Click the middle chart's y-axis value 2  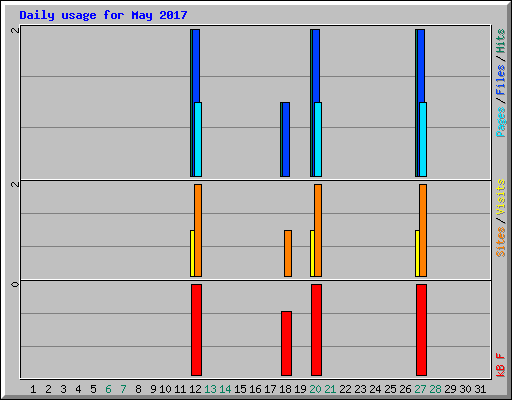coord(15,184)
